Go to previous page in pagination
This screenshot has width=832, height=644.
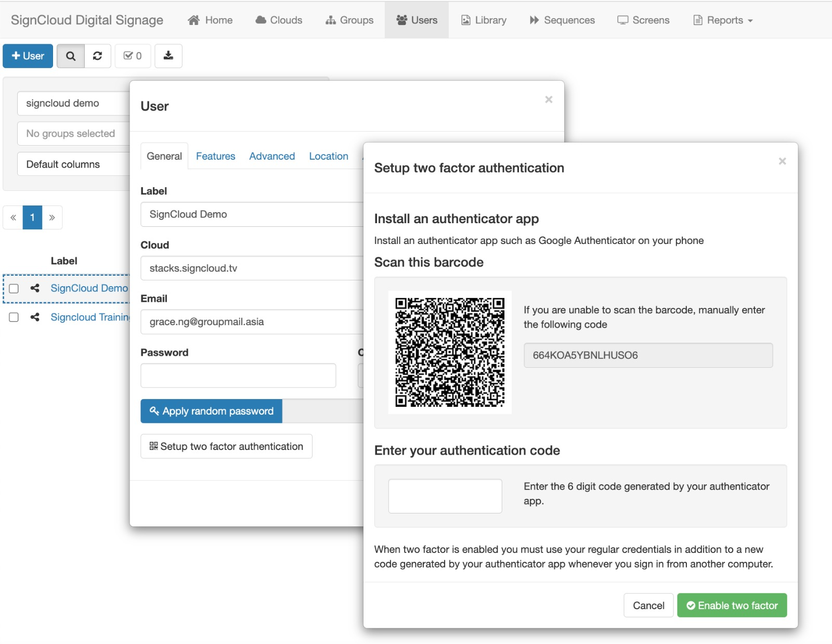coord(13,217)
